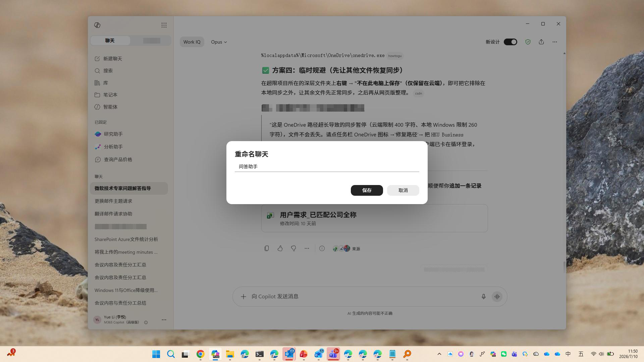Image resolution: width=644 pixels, height=362 pixels.
Task: Select chat Windows 11与Office降级使用
Action: tap(129, 290)
